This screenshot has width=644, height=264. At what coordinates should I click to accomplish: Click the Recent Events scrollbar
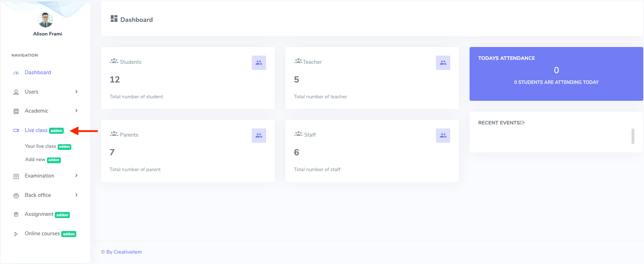click(x=632, y=136)
